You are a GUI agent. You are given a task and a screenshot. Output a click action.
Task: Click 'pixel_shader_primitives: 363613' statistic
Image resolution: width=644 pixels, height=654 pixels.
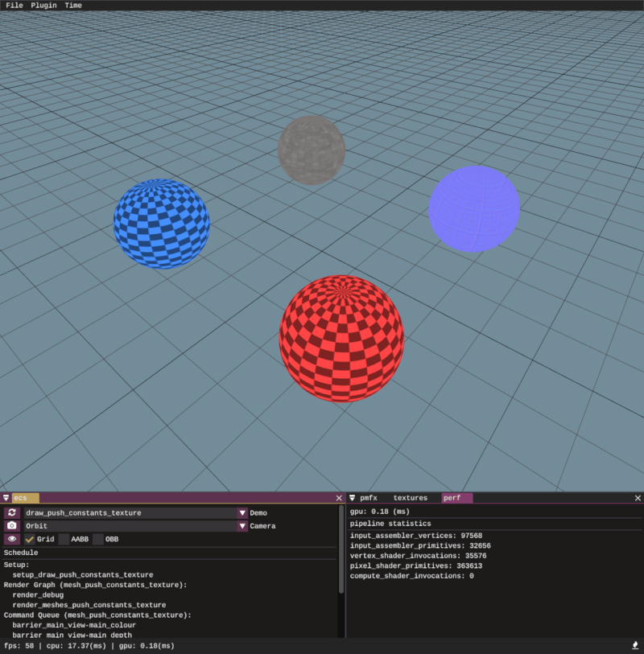[x=416, y=566]
